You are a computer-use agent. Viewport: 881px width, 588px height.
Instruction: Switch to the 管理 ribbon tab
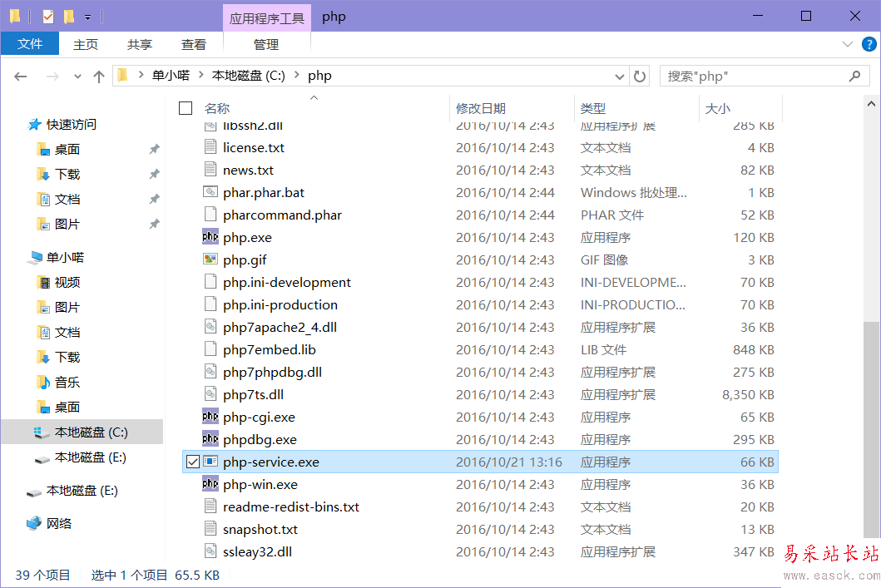coord(266,44)
